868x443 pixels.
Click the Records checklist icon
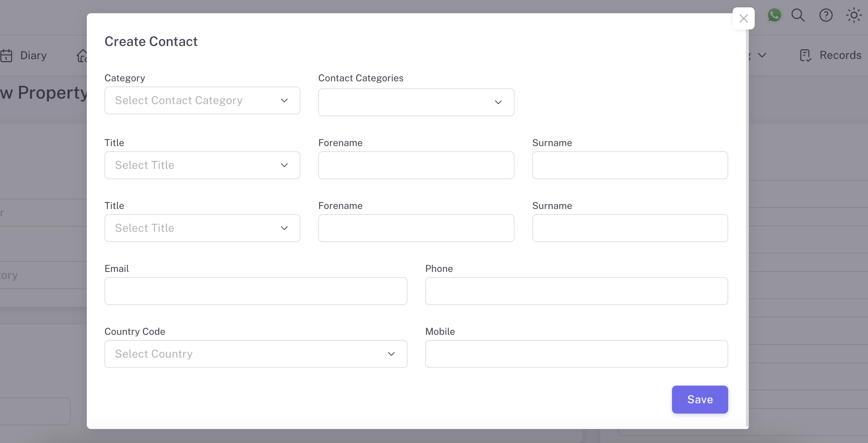pos(805,56)
